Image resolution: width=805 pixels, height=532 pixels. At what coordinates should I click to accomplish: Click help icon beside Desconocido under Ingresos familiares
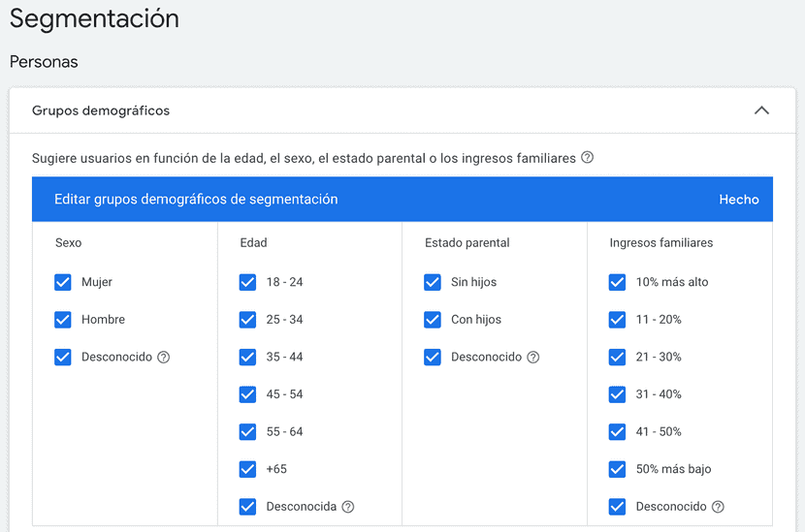718,507
